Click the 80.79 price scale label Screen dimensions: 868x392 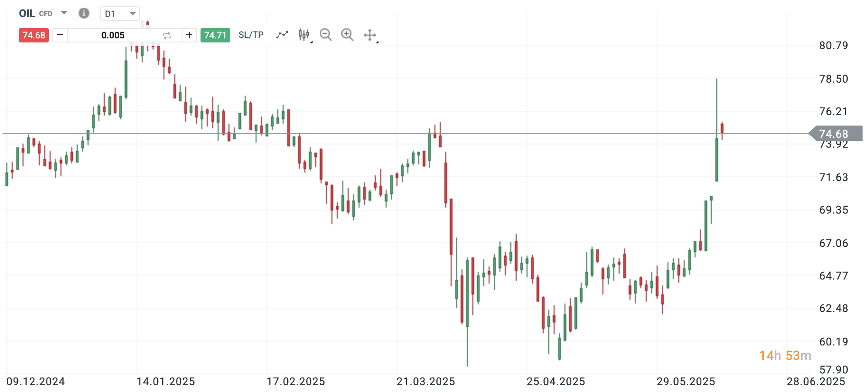pos(834,46)
